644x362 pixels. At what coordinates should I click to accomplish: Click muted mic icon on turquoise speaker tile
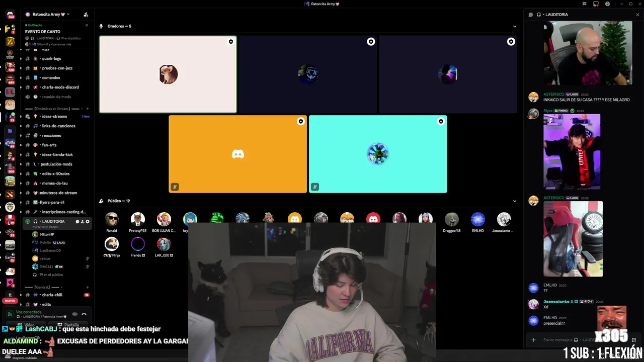314,187
